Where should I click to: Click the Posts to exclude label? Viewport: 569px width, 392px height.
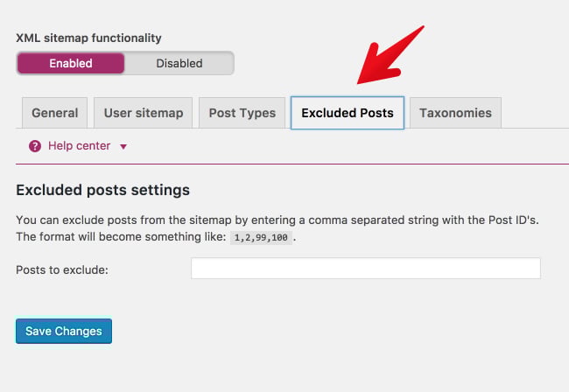click(x=62, y=269)
